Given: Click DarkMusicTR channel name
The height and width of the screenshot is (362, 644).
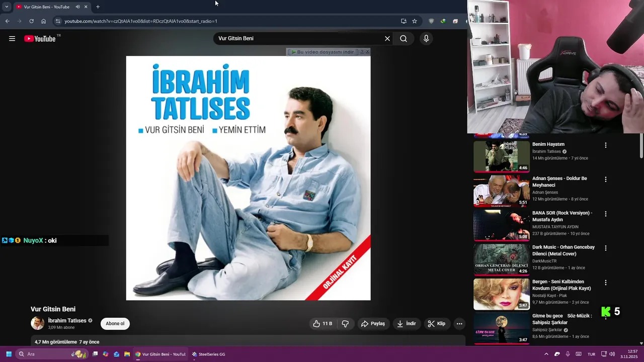Looking at the screenshot, I should coord(544,261).
